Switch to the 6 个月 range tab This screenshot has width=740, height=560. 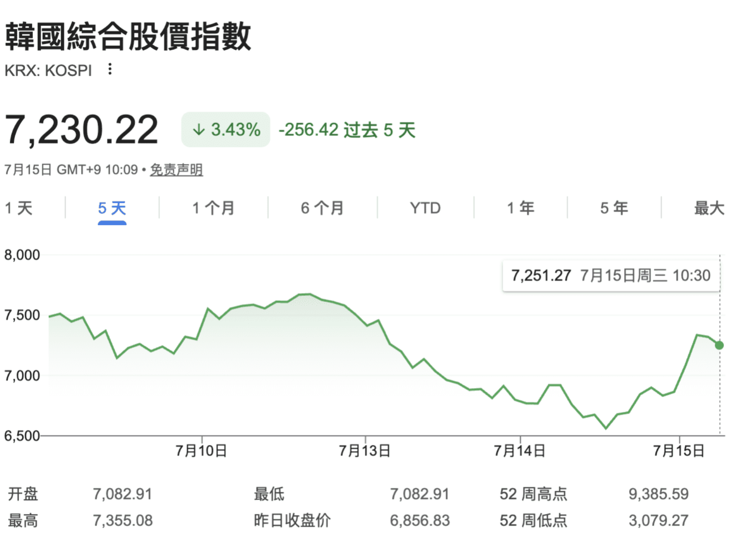click(x=322, y=208)
